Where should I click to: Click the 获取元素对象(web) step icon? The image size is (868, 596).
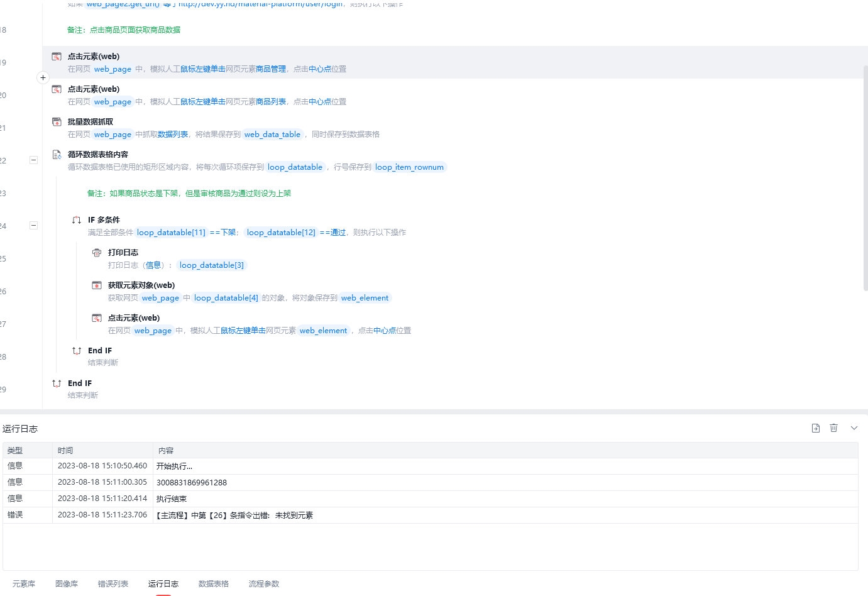[97, 285]
